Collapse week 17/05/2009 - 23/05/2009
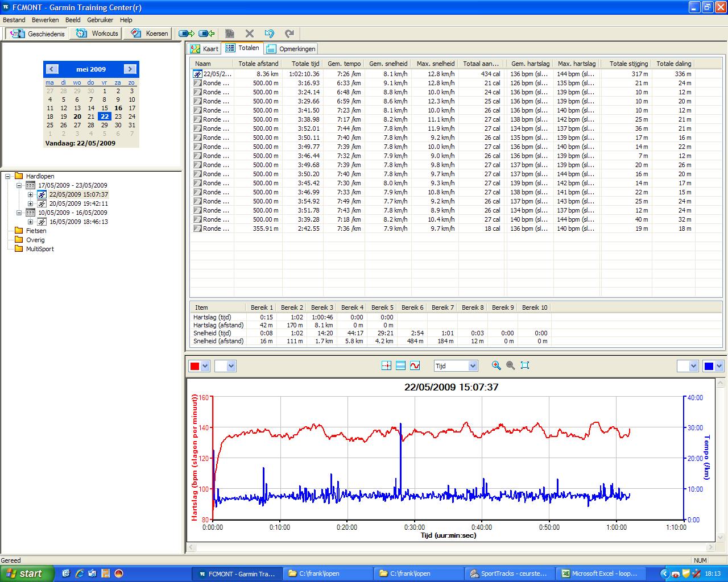 coord(19,185)
